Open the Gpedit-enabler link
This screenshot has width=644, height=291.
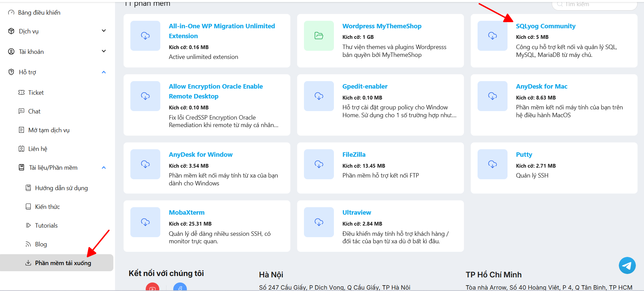[365, 87]
